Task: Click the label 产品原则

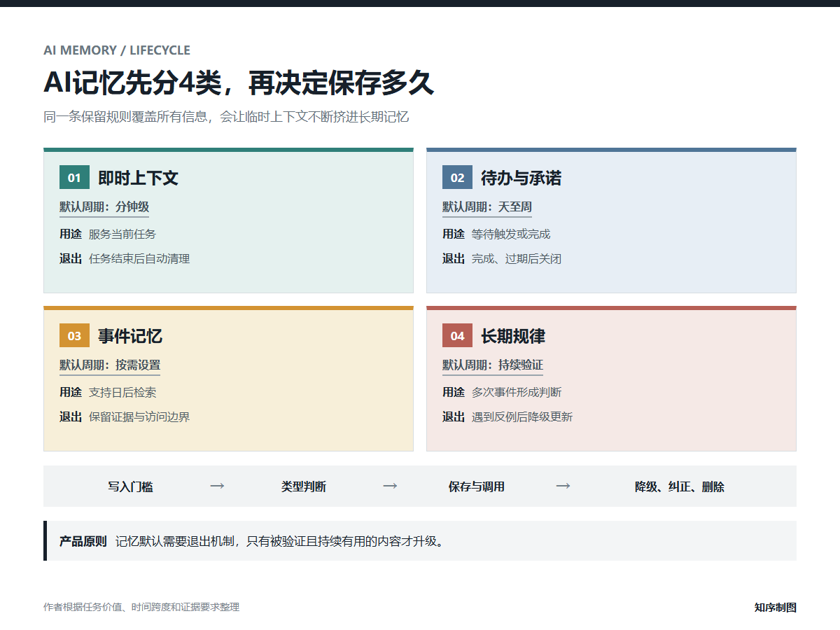Action: pos(83,541)
